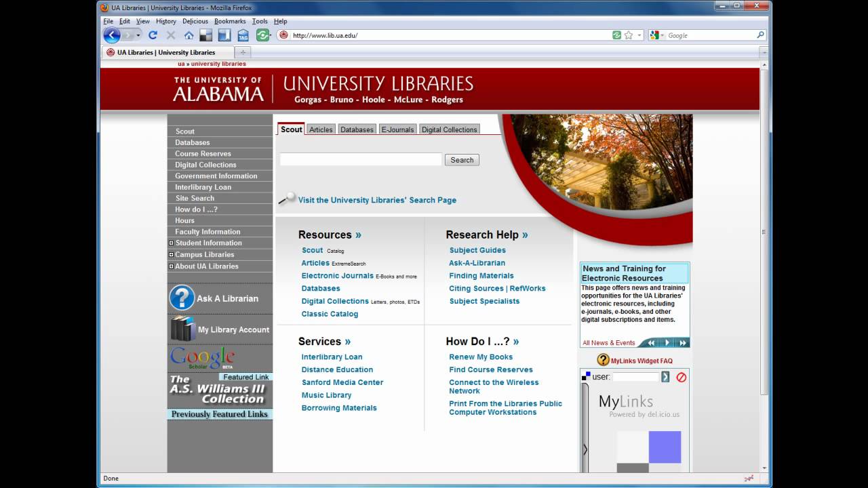Open the list all tabs dropdown
This screenshot has width=868, height=488.
764,52
